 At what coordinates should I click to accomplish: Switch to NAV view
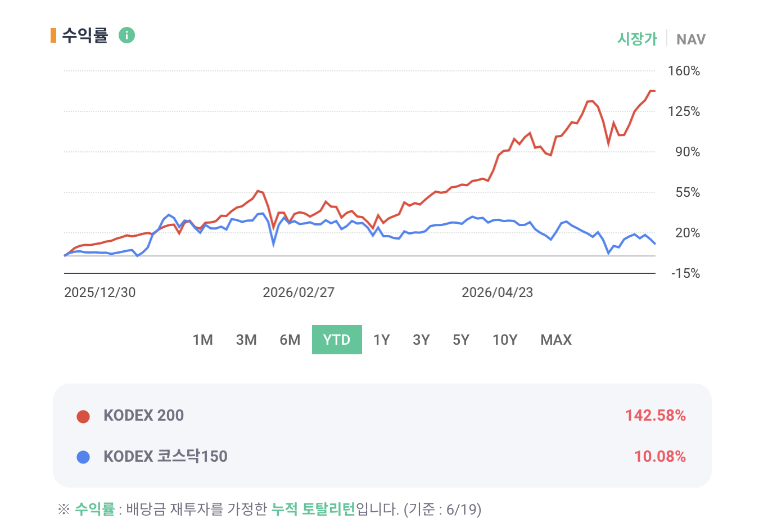pyautogui.click(x=690, y=39)
